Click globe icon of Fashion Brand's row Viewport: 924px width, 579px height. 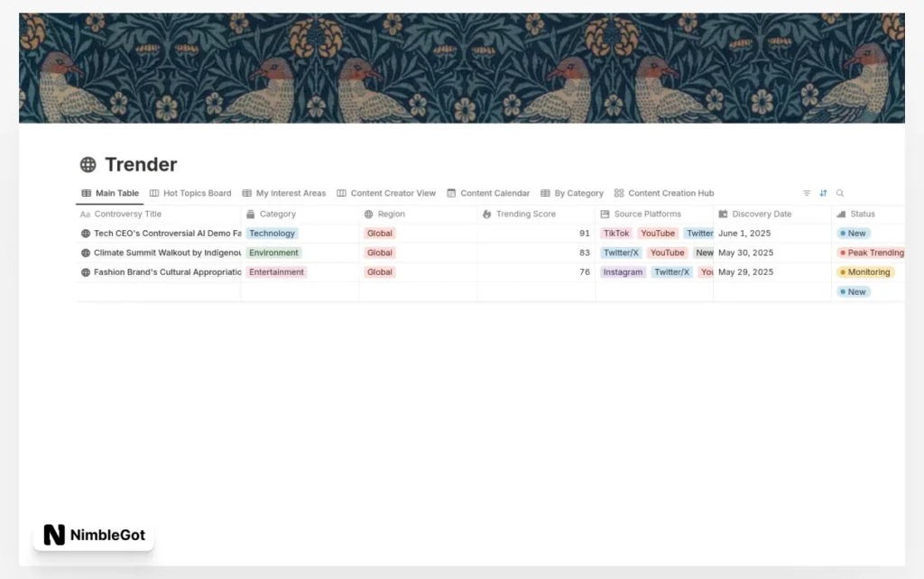(86, 272)
